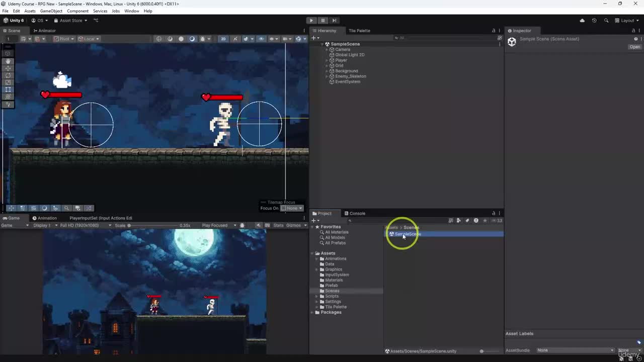Image resolution: width=644 pixels, height=362 pixels.
Task: Select Enemy_Skeleton in the Hierarchy
Action: 351,76
